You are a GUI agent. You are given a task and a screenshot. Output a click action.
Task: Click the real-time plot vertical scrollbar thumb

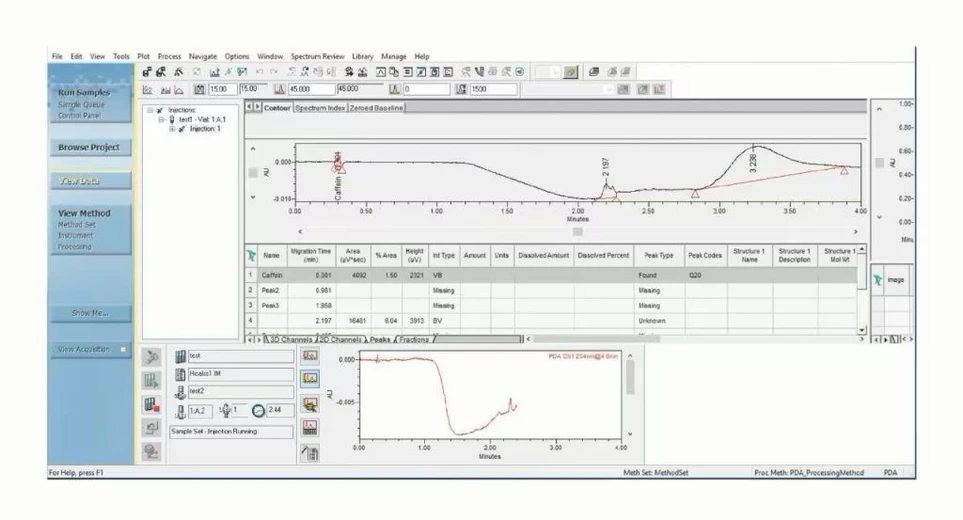[x=630, y=378]
